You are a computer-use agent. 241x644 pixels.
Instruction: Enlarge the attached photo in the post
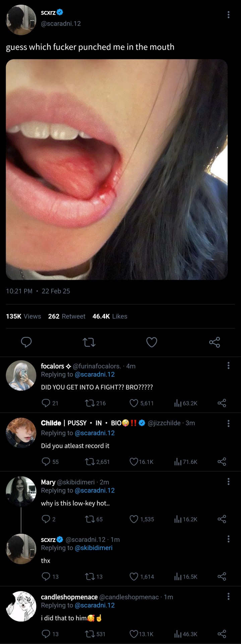pyautogui.click(x=117, y=169)
